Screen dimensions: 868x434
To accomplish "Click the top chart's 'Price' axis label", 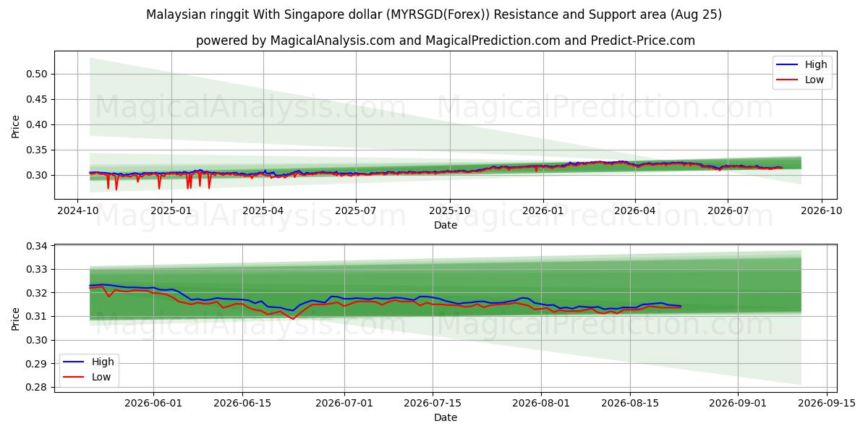I will (x=16, y=125).
